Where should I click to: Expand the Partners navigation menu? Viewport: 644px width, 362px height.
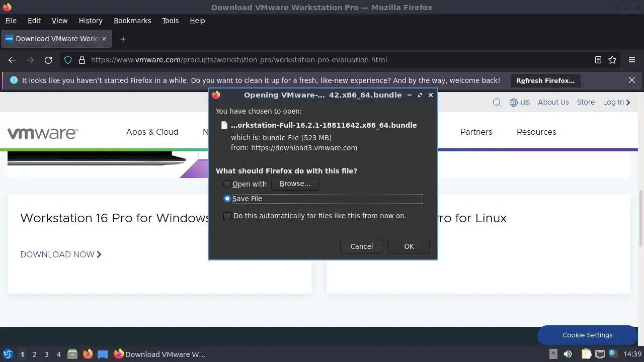(x=476, y=132)
